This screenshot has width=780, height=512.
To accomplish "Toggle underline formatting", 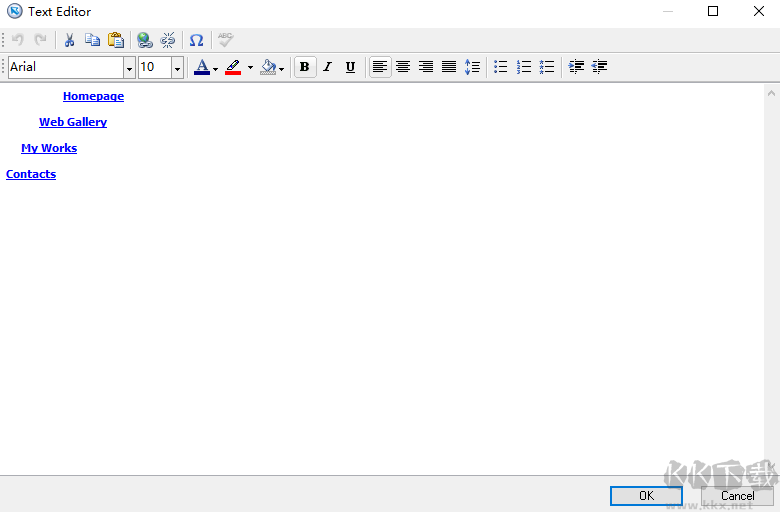I will (x=350, y=67).
